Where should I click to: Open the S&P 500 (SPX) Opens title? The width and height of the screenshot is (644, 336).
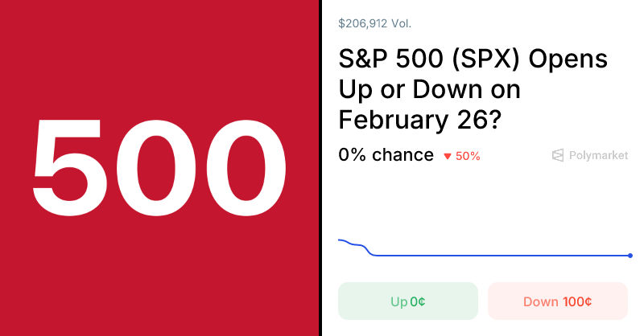[x=473, y=60]
